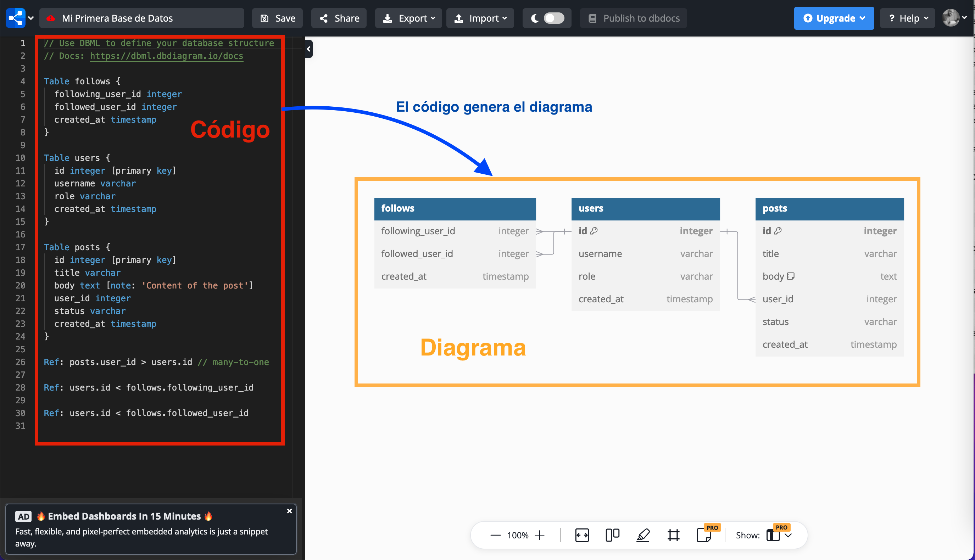Save the current diagram

point(277,18)
